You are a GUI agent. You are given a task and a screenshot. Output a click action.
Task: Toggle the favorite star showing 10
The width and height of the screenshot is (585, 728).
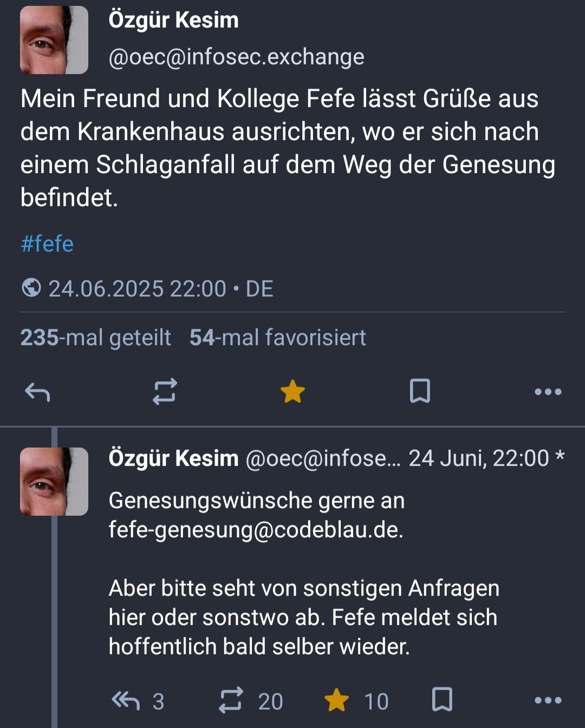coord(336,700)
